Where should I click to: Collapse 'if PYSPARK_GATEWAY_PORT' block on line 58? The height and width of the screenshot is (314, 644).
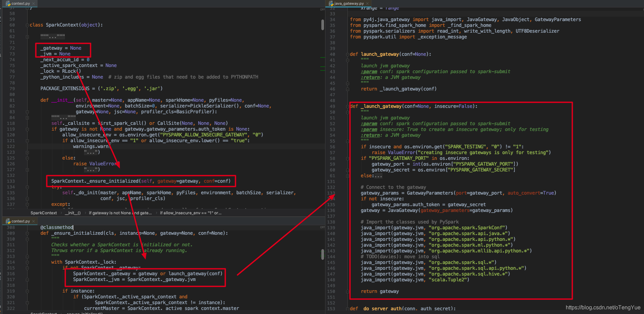tap(348, 159)
